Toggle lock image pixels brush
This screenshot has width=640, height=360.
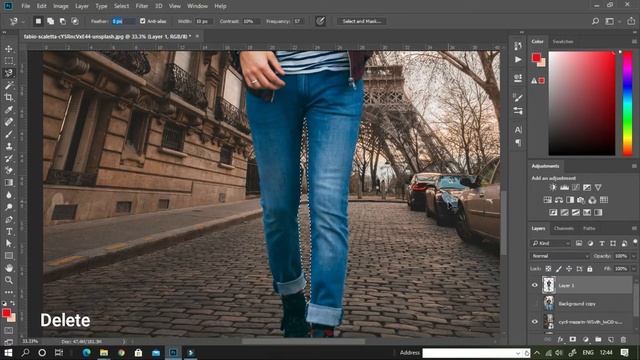tap(559, 269)
